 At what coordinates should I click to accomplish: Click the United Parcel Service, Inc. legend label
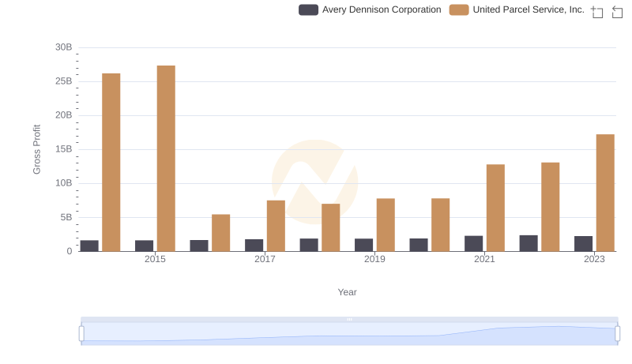pyautogui.click(x=529, y=9)
